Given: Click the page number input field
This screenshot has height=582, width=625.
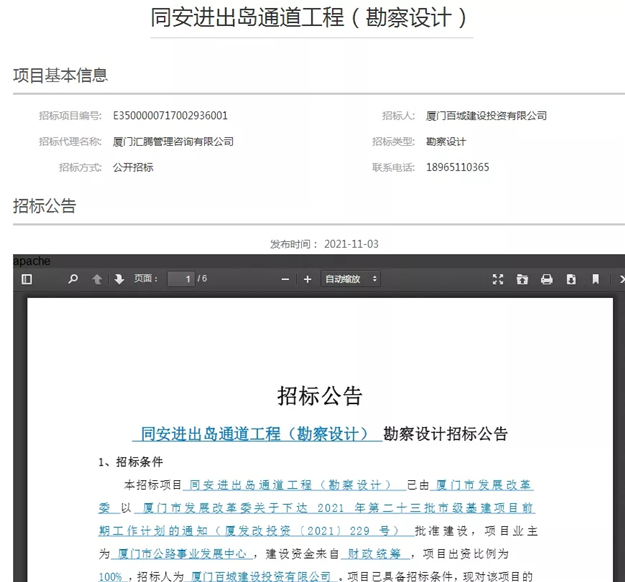Looking at the screenshot, I should [x=181, y=279].
